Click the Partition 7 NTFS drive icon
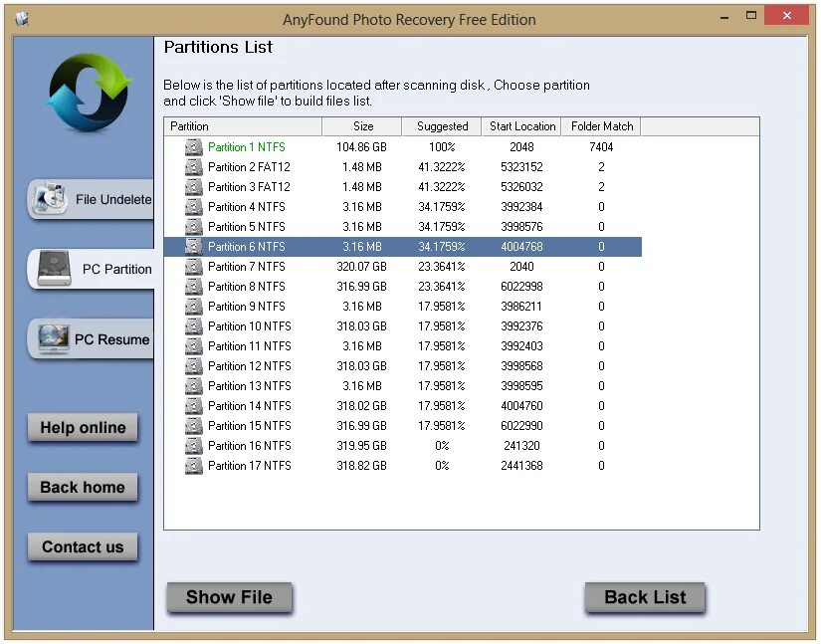The width and height of the screenshot is (821, 644). [x=194, y=267]
